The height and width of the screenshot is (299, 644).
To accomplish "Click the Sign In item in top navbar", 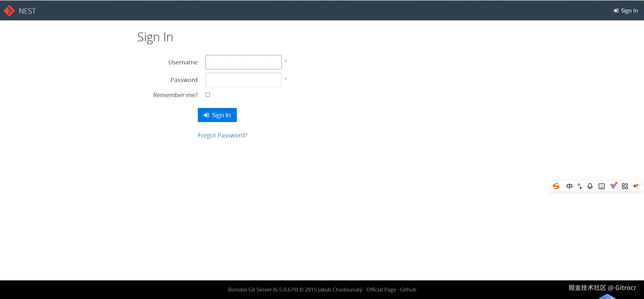I will coord(626,11).
